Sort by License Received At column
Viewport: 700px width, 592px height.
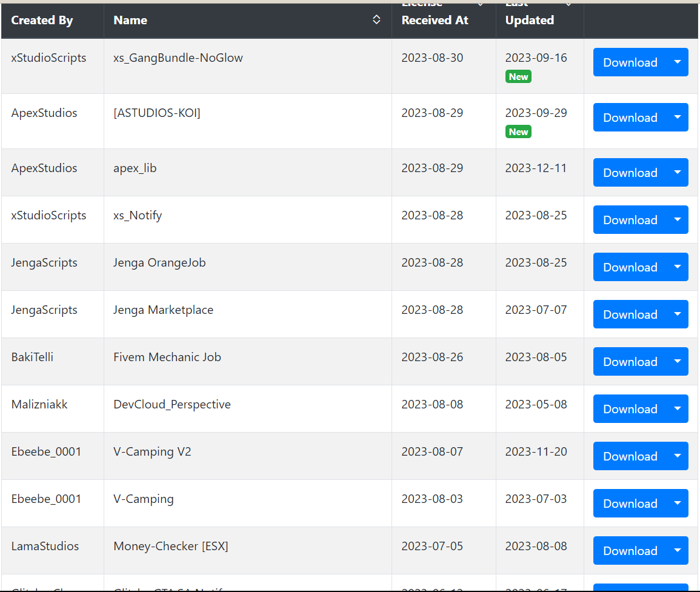click(x=481, y=4)
